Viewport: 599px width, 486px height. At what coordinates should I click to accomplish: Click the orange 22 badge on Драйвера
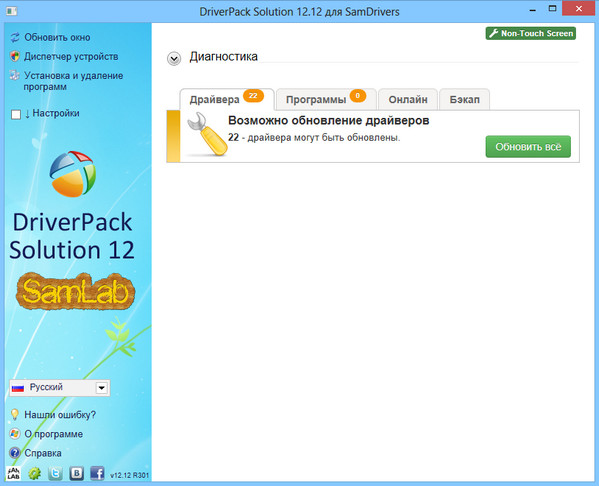[x=253, y=96]
